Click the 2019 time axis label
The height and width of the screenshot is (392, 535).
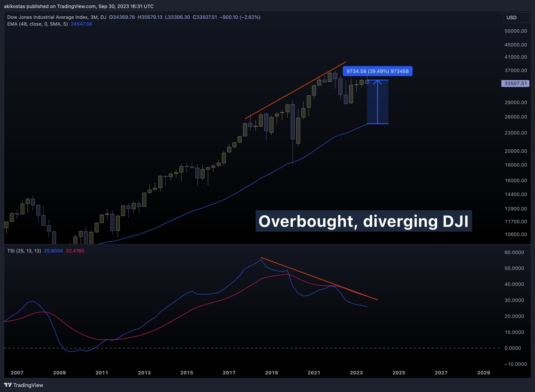tap(272, 373)
